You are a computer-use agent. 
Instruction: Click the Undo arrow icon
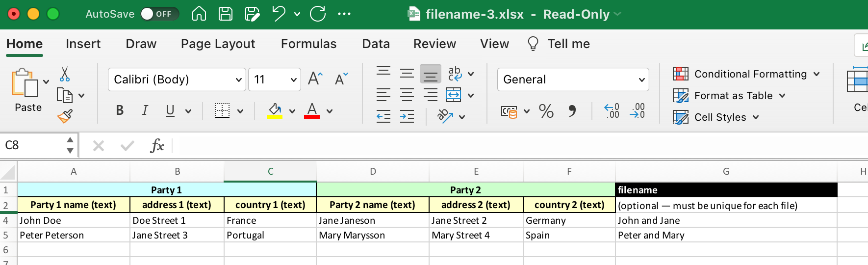(279, 14)
